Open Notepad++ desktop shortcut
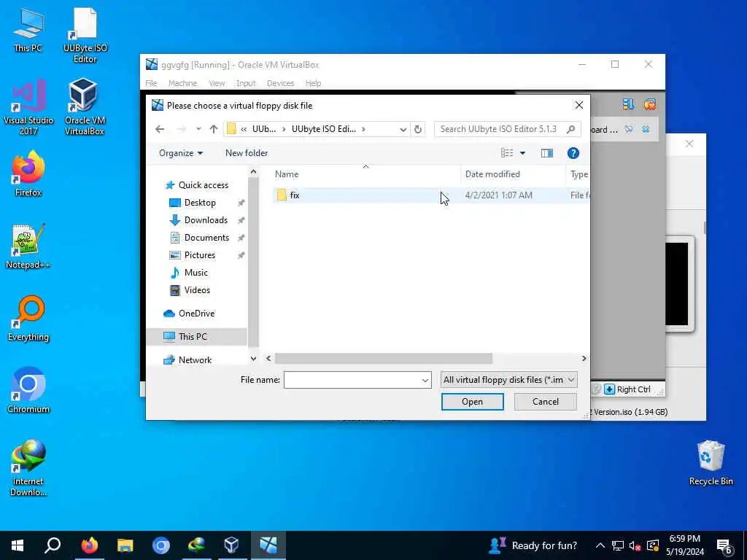Screen dimensions: 747x560 coord(28,246)
